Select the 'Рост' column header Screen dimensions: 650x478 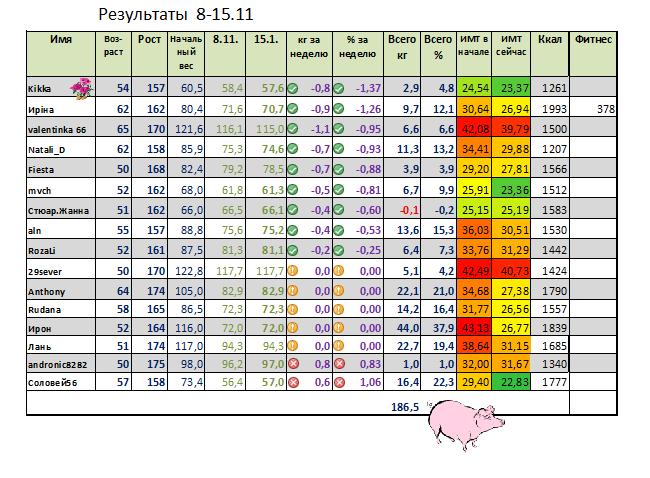[x=150, y=54]
